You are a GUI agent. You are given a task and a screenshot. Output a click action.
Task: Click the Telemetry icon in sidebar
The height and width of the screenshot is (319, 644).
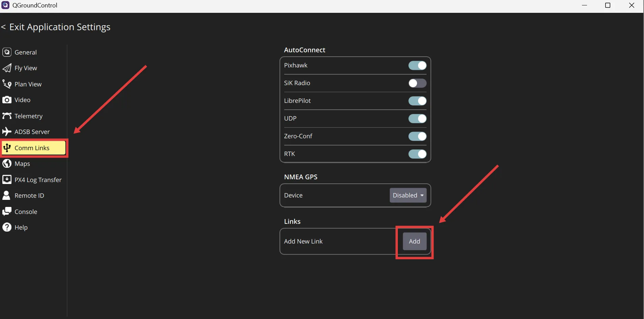tap(7, 116)
